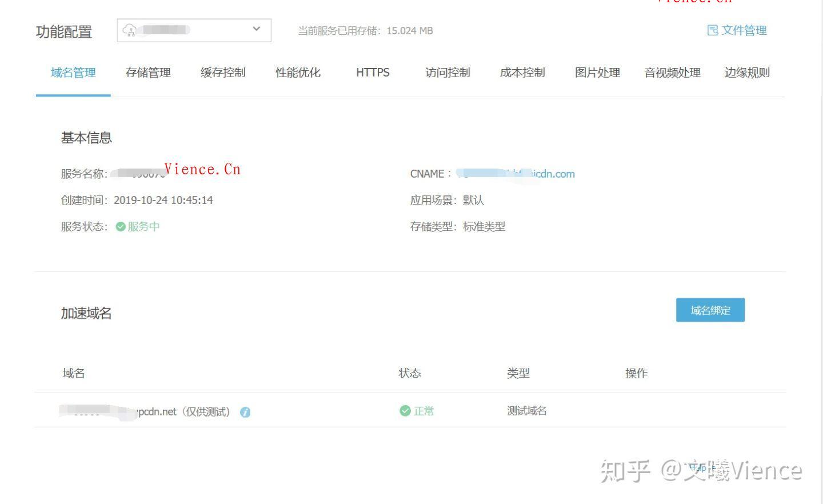
Task: Click the info icon next to the test domain
Action: click(x=245, y=411)
